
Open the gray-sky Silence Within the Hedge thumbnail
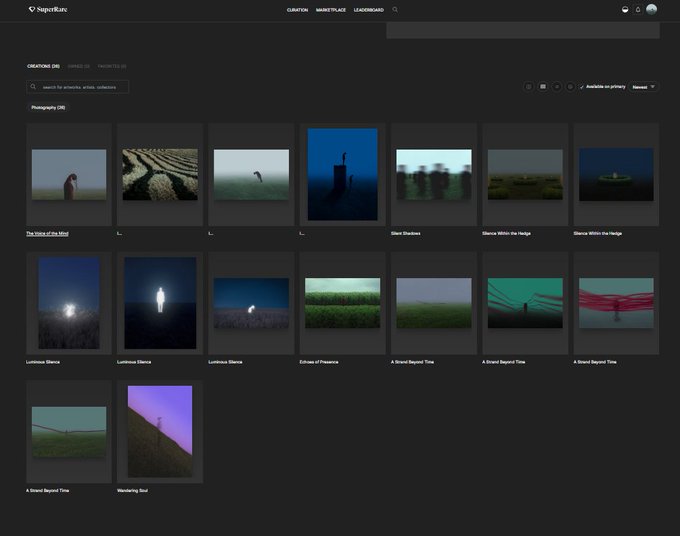[x=525, y=175]
